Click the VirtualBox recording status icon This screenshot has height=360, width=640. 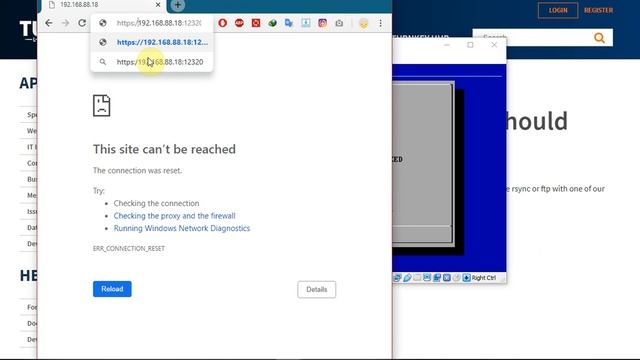[x=437, y=278]
